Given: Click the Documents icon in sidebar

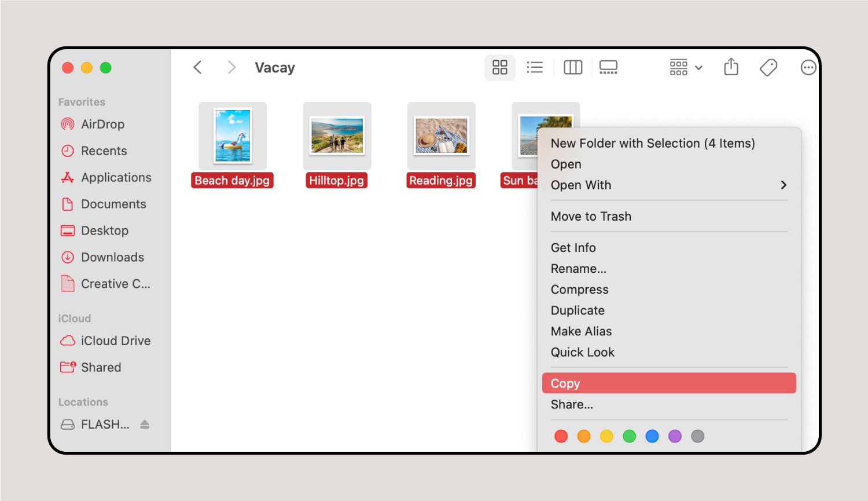Looking at the screenshot, I should click(x=68, y=204).
